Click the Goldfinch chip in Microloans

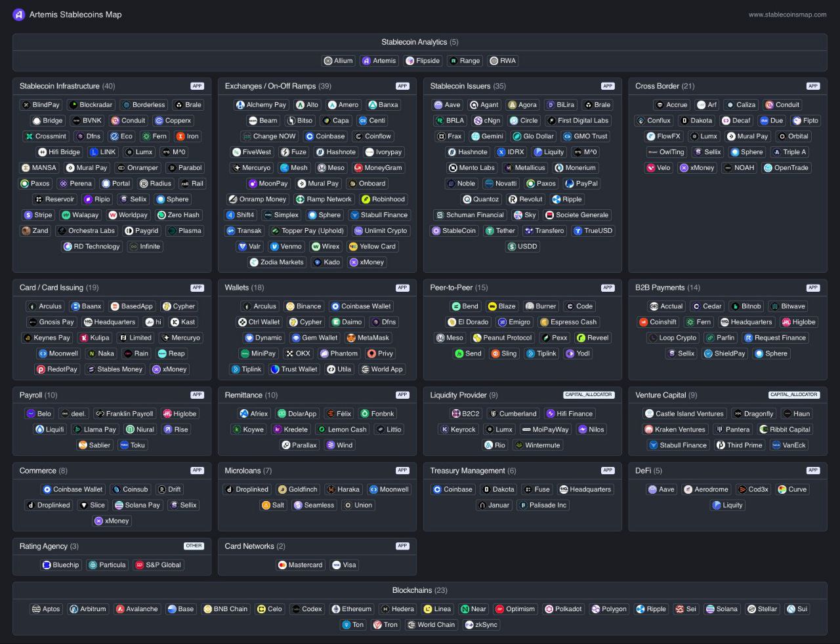click(298, 490)
